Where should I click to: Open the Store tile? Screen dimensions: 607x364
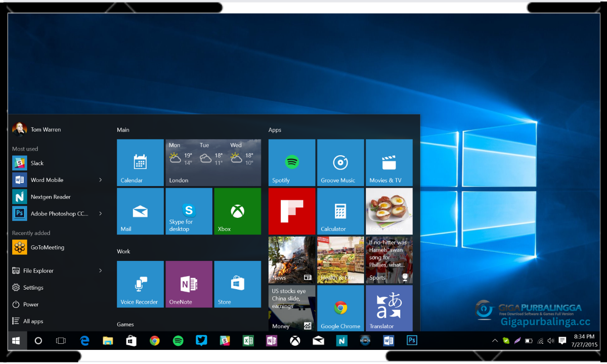coord(238,284)
